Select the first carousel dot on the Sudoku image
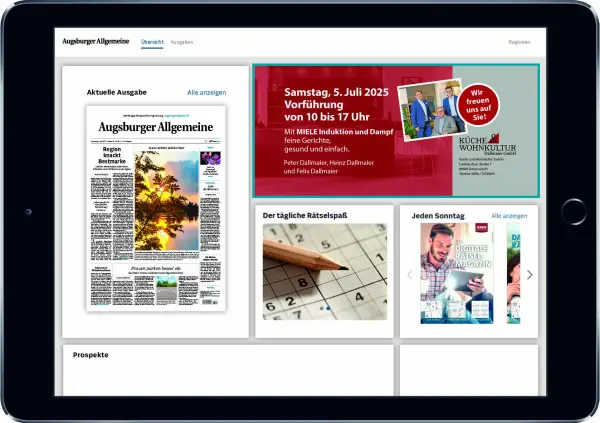Viewport: 600px width, 423px height. coord(320,308)
